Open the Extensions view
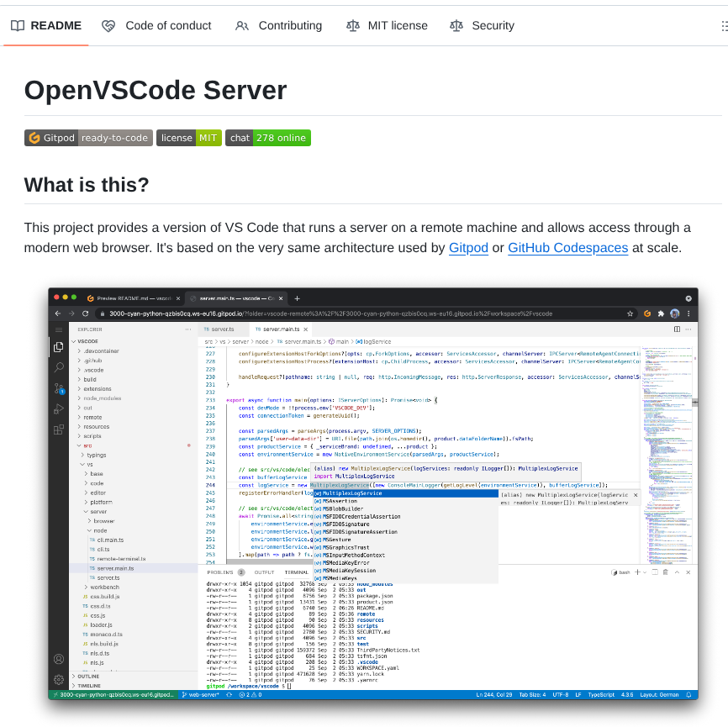This screenshot has width=728, height=727. pyautogui.click(x=59, y=430)
